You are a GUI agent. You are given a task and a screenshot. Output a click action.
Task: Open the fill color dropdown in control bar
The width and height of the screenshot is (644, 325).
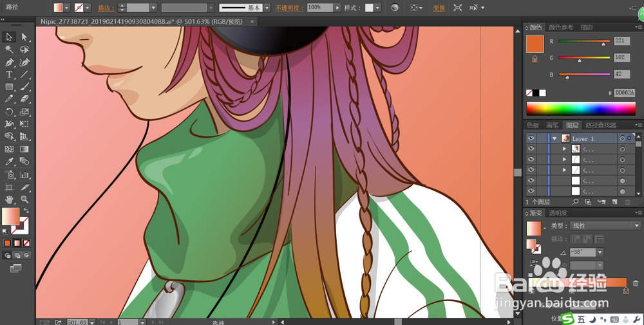click(66, 7)
